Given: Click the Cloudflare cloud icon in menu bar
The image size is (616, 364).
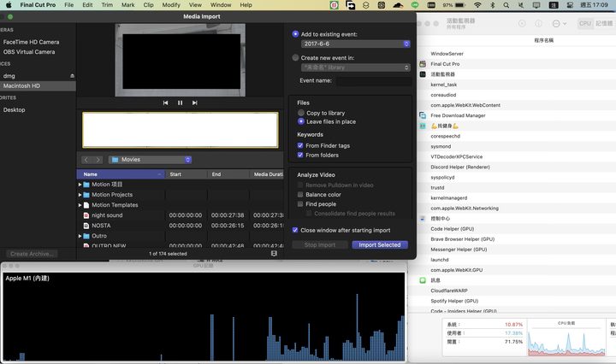Looking at the screenshot, I should coord(398,5).
